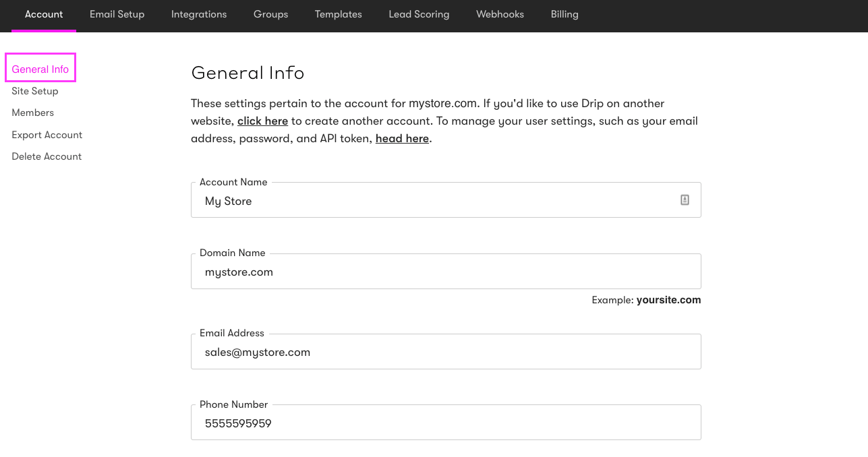The image size is (868, 457).
Task: Click the contact autofill icon in Account Name
Action: click(x=685, y=200)
